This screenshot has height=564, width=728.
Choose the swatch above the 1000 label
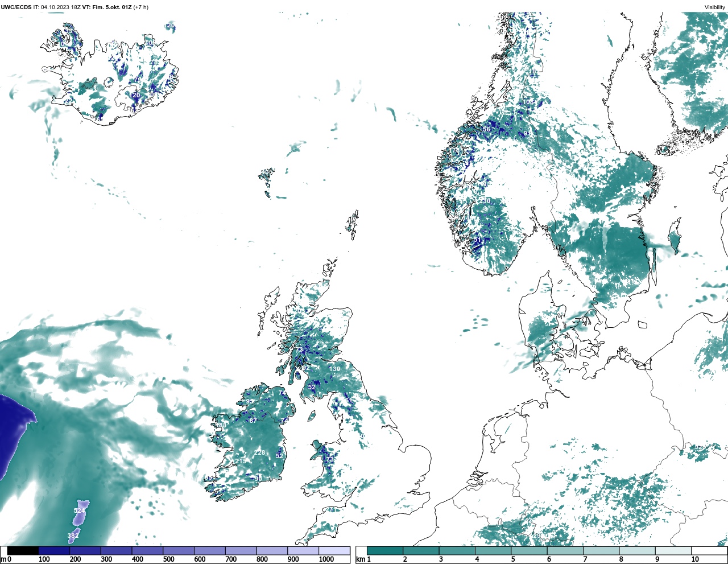coord(334,551)
